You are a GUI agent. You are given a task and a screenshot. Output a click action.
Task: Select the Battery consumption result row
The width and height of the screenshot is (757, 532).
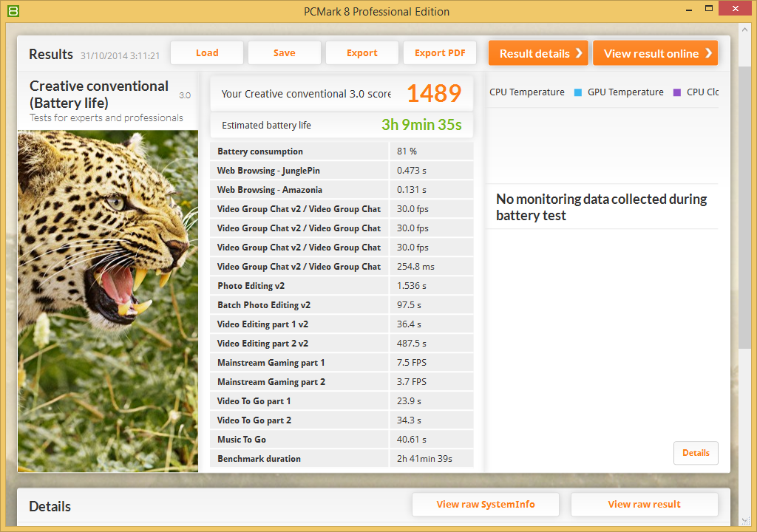(341, 151)
